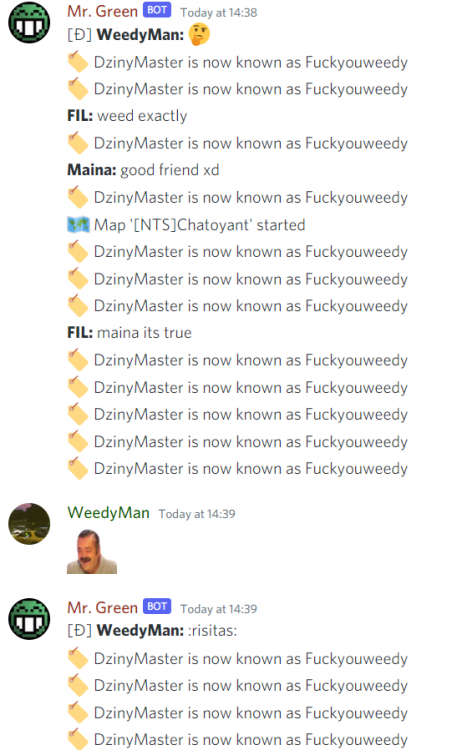The width and height of the screenshot is (457, 750).
Task: Click the Today at 14:38 timestamp
Action: tap(219, 12)
